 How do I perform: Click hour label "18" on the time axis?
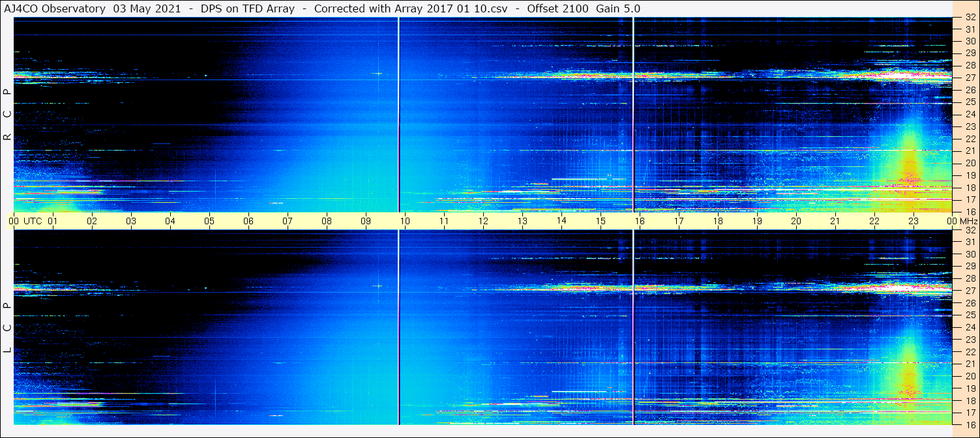718,221
